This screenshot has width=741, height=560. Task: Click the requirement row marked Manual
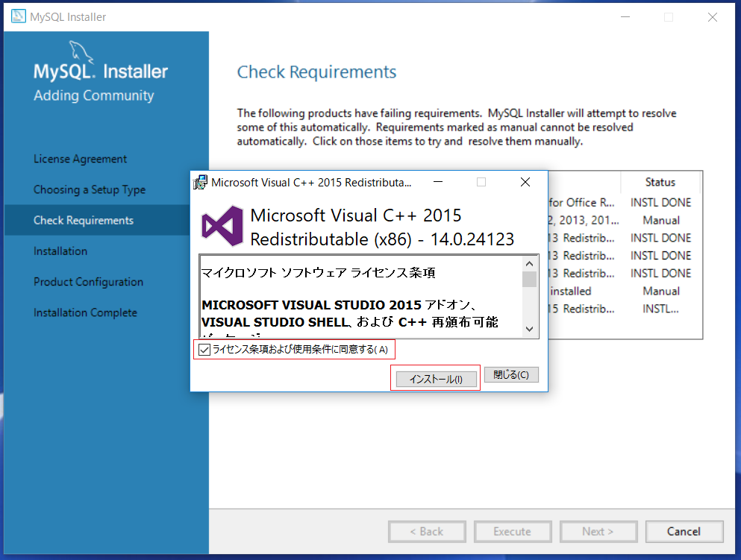coord(660,220)
